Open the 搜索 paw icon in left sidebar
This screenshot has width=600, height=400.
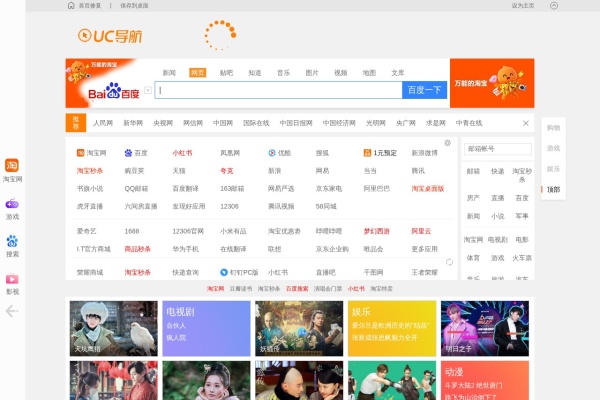coord(12,241)
